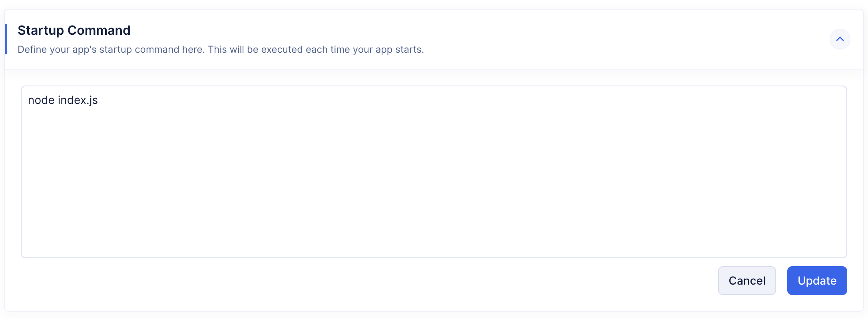This screenshot has height=319, width=868.
Task: Focus the startup command text area
Action: click(x=434, y=172)
